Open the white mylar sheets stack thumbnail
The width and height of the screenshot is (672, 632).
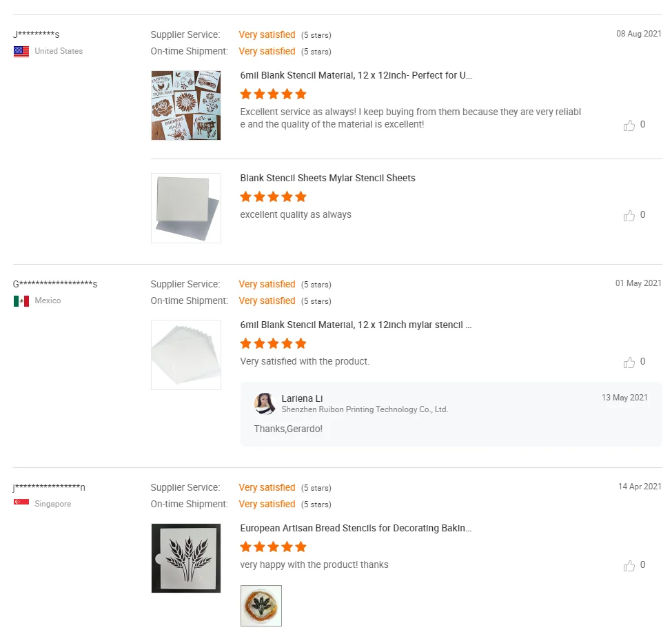pyautogui.click(x=186, y=355)
